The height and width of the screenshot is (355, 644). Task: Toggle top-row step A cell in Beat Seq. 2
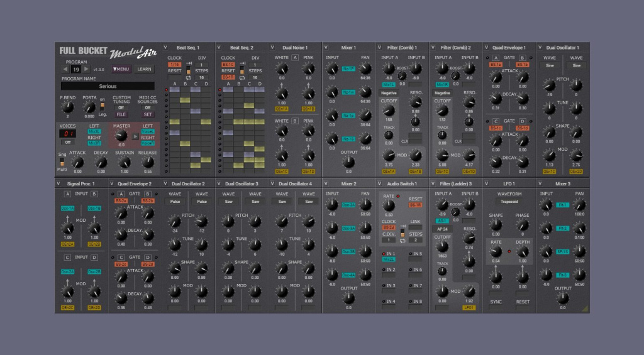pos(228,89)
